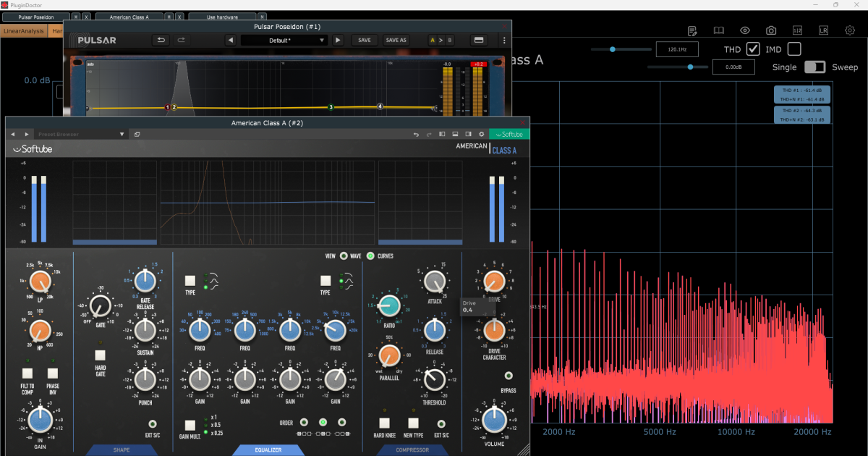
Task: Remove American Class A slot with X button
Action: coord(180,16)
